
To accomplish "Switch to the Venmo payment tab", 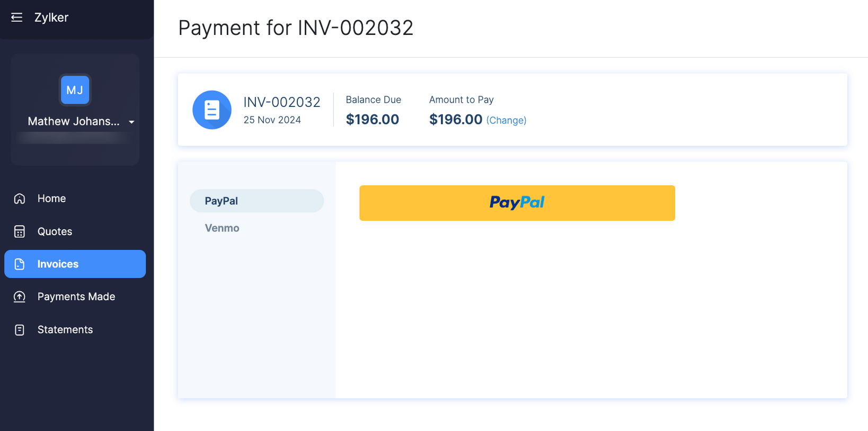I will pyautogui.click(x=222, y=228).
